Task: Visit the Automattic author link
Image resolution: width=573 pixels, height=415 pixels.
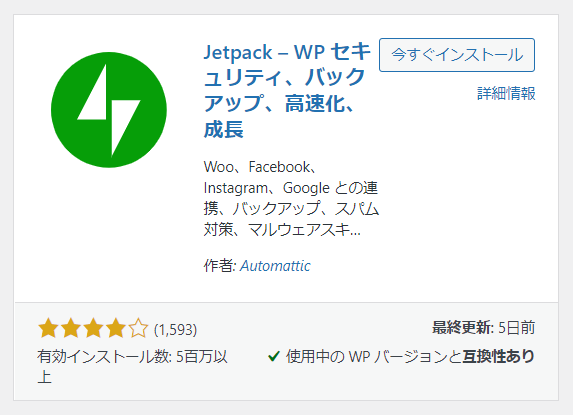Action: coord(275,266)
